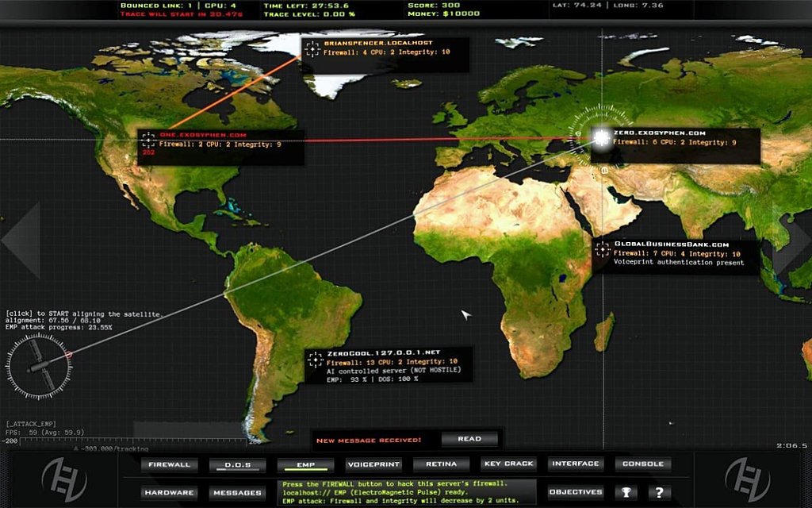Viewport: 812px width, 508px height.
Task: Click 'NEW MESSAGE RECEIVED!' notification text
Action: 369,441
